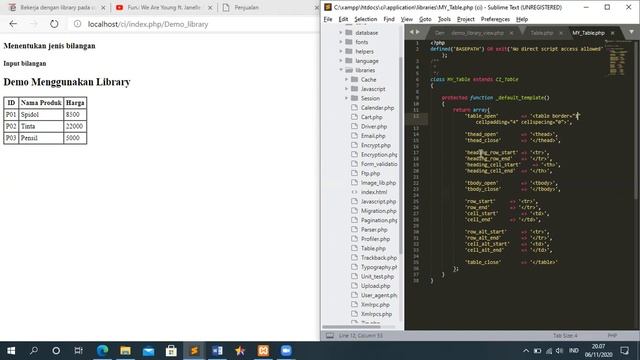Viewport: 640px width, 360px height.
Task: Open the Preferences menu
Action: [495, 19]
